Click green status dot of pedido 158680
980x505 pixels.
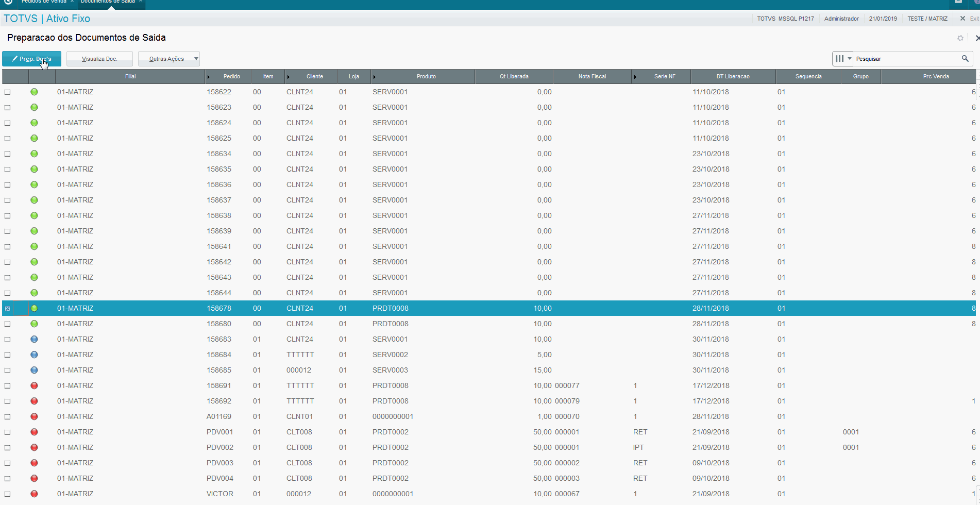[x=34, y=324]
